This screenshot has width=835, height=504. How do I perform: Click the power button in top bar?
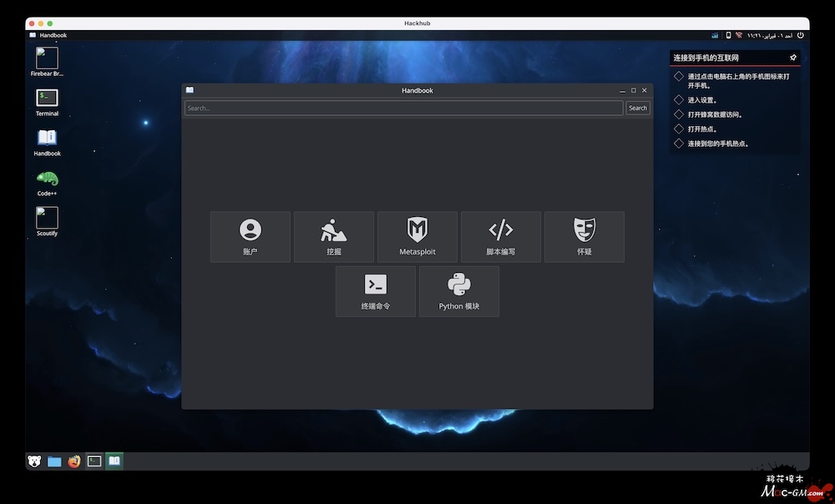pyautogui.click(x=800, y=35)
